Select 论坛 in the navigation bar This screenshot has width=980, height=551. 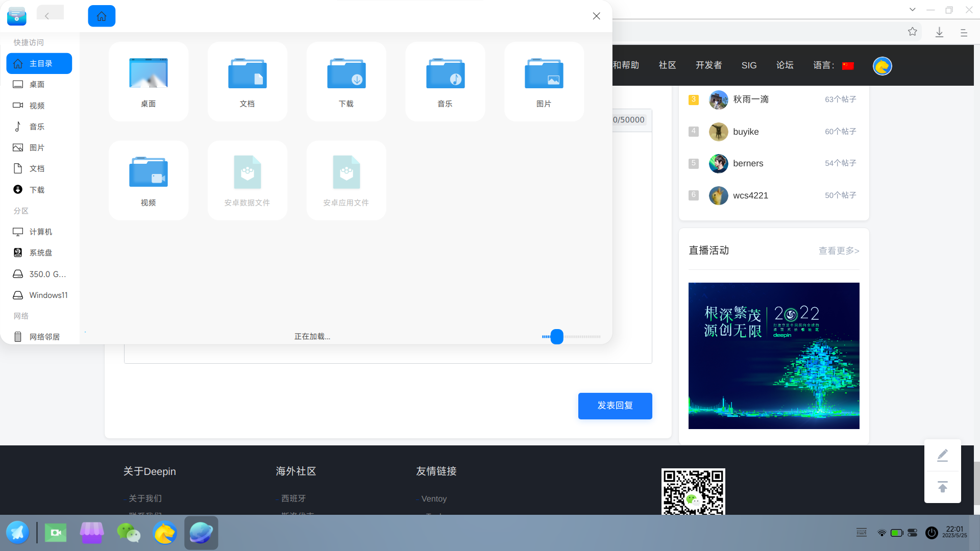(x=785, y=65)
